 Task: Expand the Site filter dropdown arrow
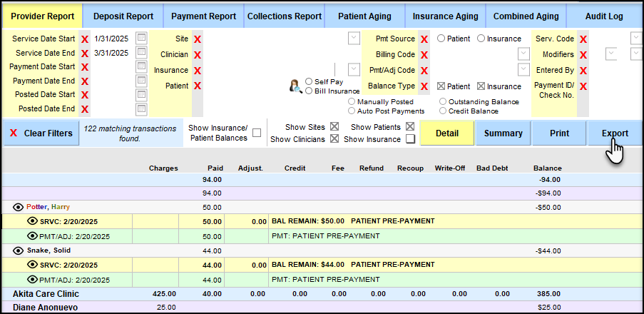(354, 39)
